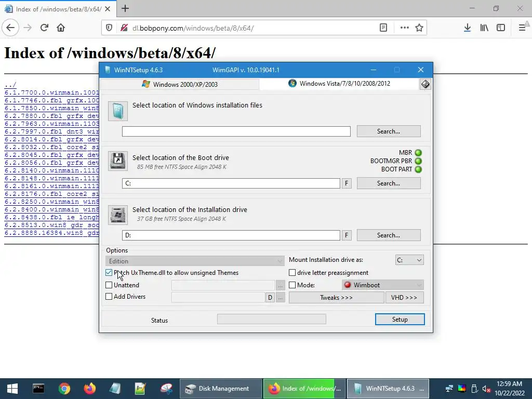
Task: Open the 6.2.8250.0.winmain_win8 link
Action: click(51, 202)
